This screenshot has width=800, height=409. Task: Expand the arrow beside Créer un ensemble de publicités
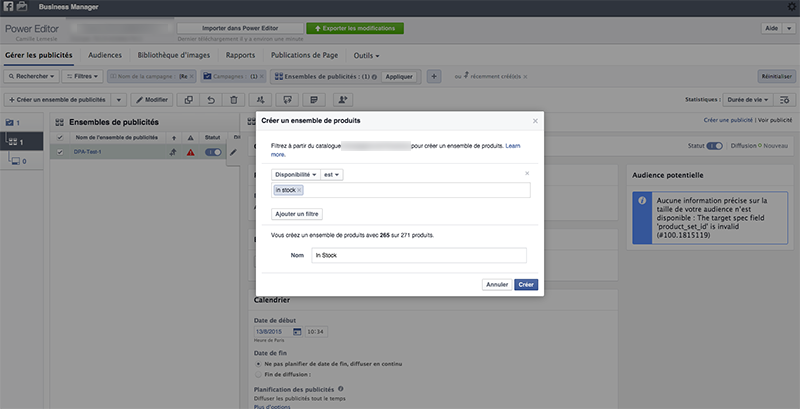[118, 100]
